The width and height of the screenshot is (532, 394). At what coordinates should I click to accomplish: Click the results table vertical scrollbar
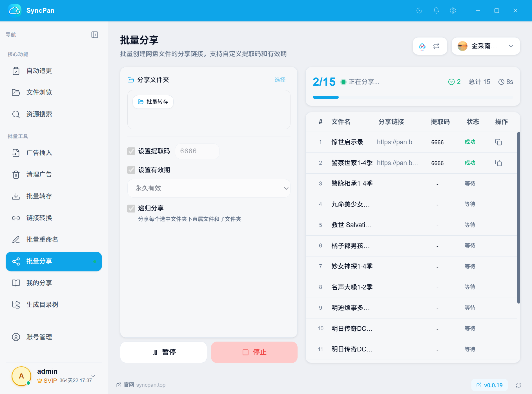coord(519,218)
